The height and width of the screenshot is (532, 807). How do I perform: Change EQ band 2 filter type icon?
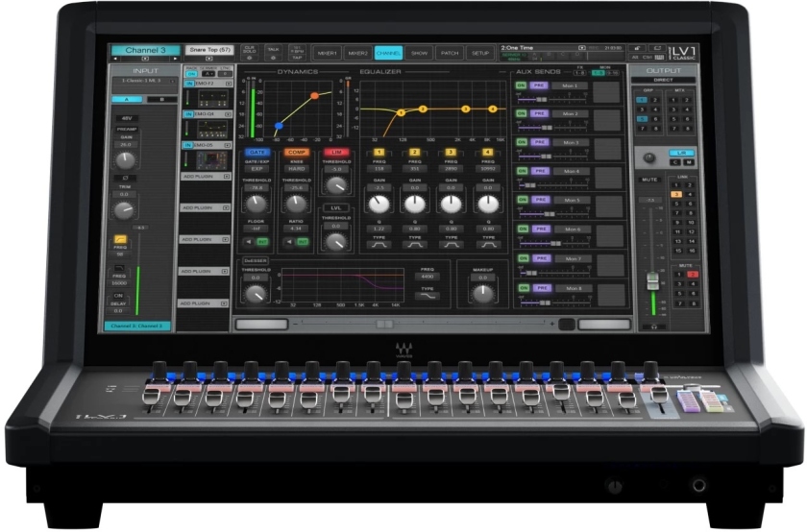click(415, 245)
